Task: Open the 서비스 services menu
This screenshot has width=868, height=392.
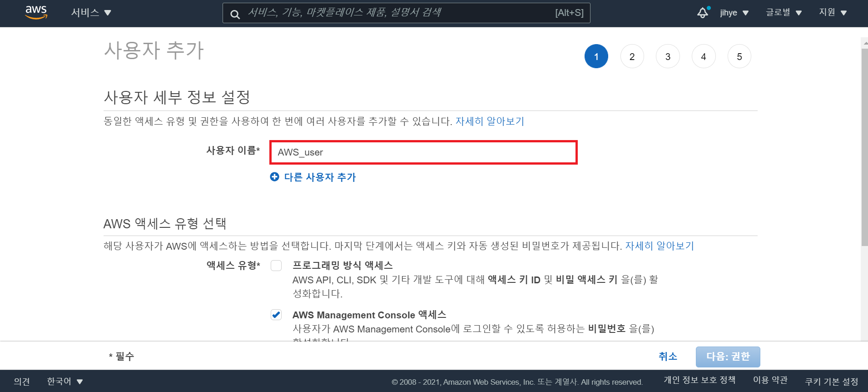Action: [x=91, y=13]
